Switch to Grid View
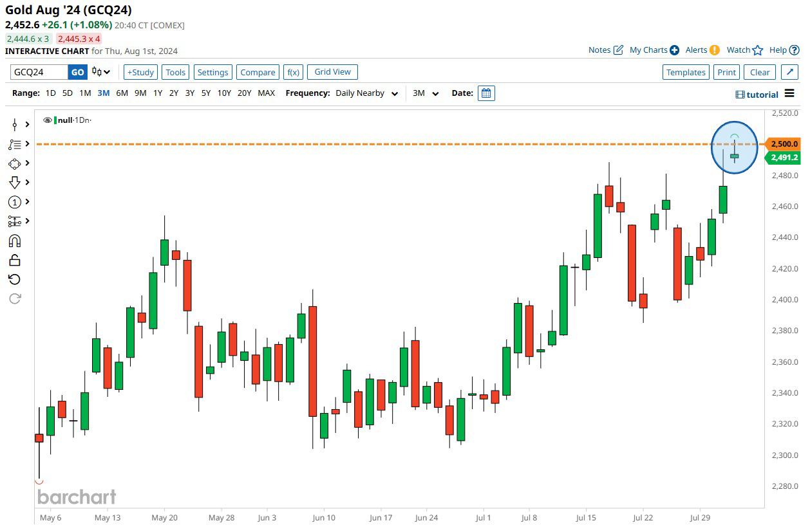The width and height of the screenshot is (810, 532). click(333, 72)
